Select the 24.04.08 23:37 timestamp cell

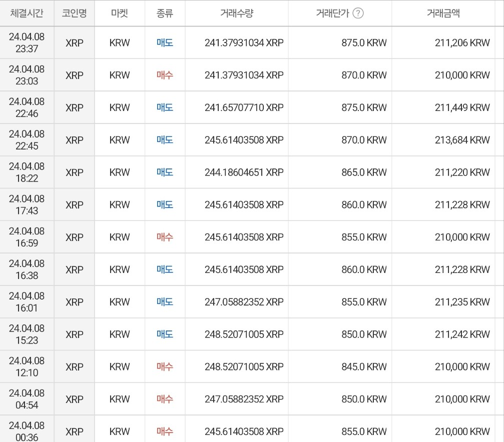(27, 42)
